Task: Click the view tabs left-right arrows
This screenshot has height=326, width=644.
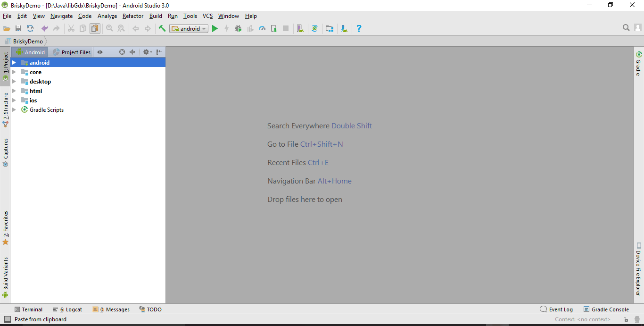Action: point(100,52)
